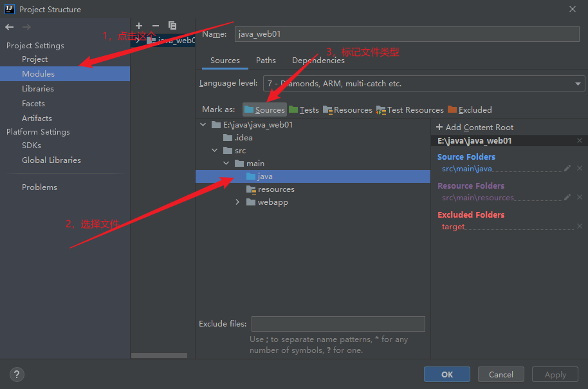This screenshot has width=588, height=389.
Task: Click src\main\resources under Resource Folders
Action: tap(478, 198)
